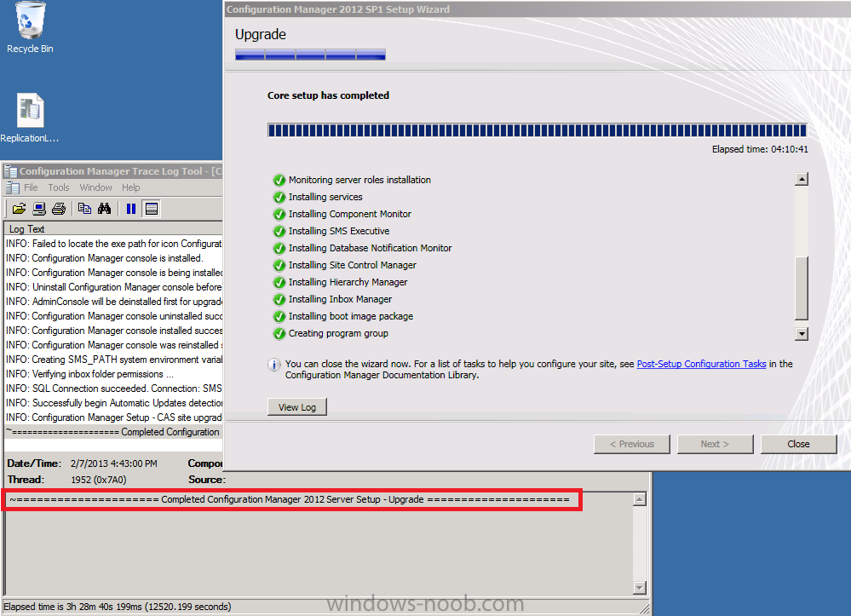Click the scroll up arrow in the log detail pane
The image size is (851, 616).
point(640,499)
